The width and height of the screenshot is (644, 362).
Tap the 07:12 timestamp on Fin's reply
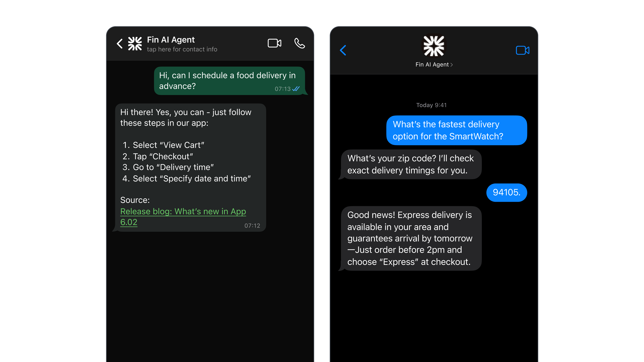click(x=253, y=225)
